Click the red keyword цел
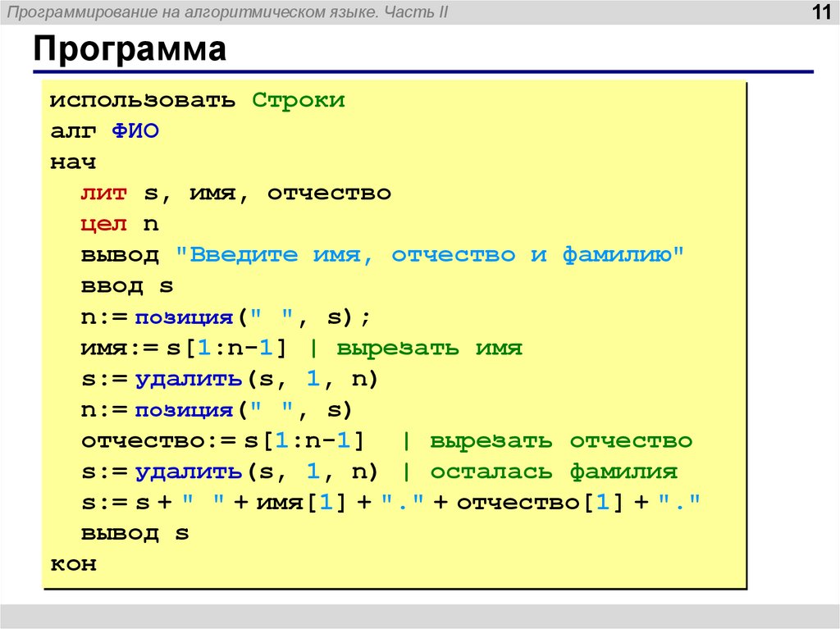This screenshot has width=840, height=629. click(104, 223)
